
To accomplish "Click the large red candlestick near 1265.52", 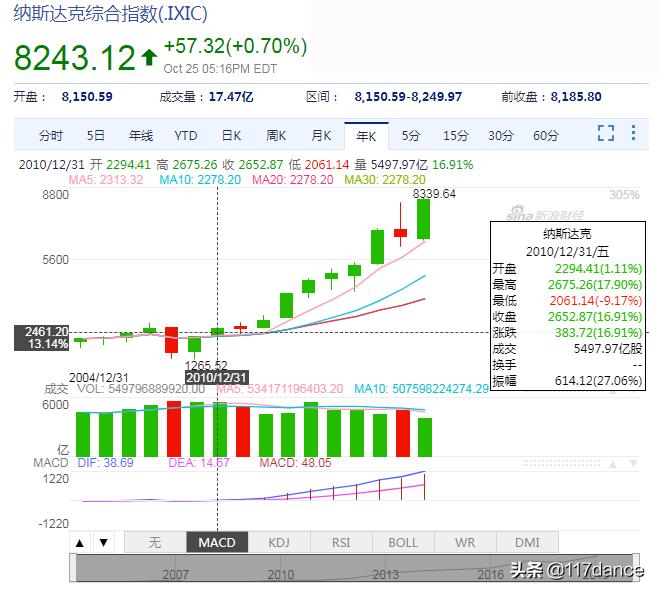I will pos(171,340).
